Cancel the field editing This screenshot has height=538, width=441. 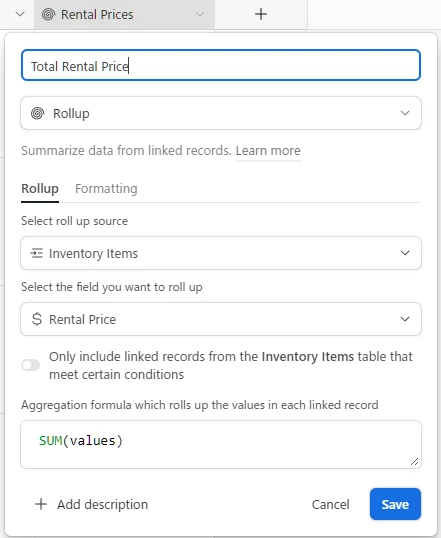[330, 504]
